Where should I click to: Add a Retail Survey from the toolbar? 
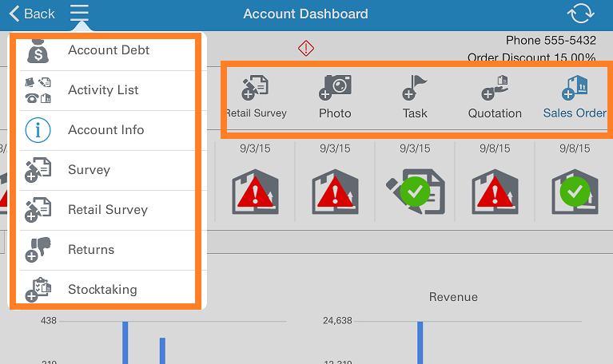click(255, 87)
